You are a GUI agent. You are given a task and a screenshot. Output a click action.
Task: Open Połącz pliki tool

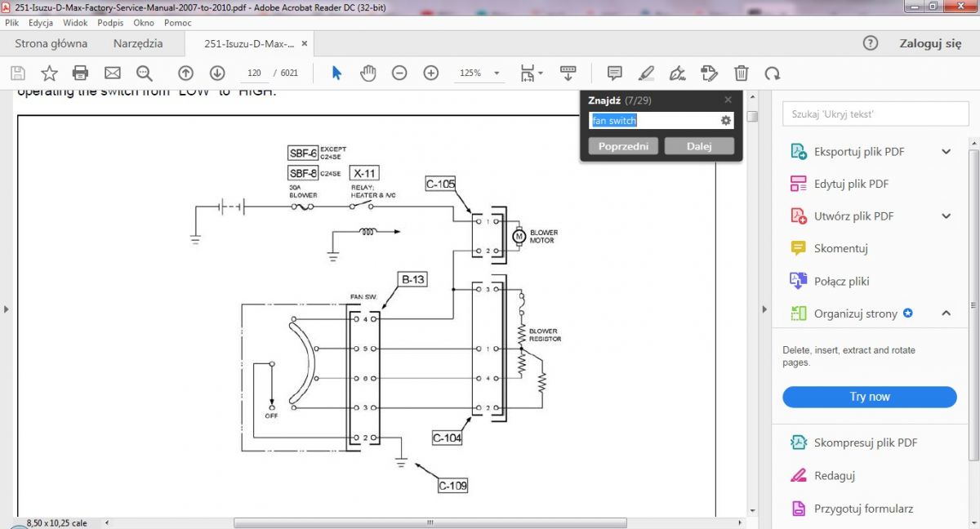(x=841, y=281)
